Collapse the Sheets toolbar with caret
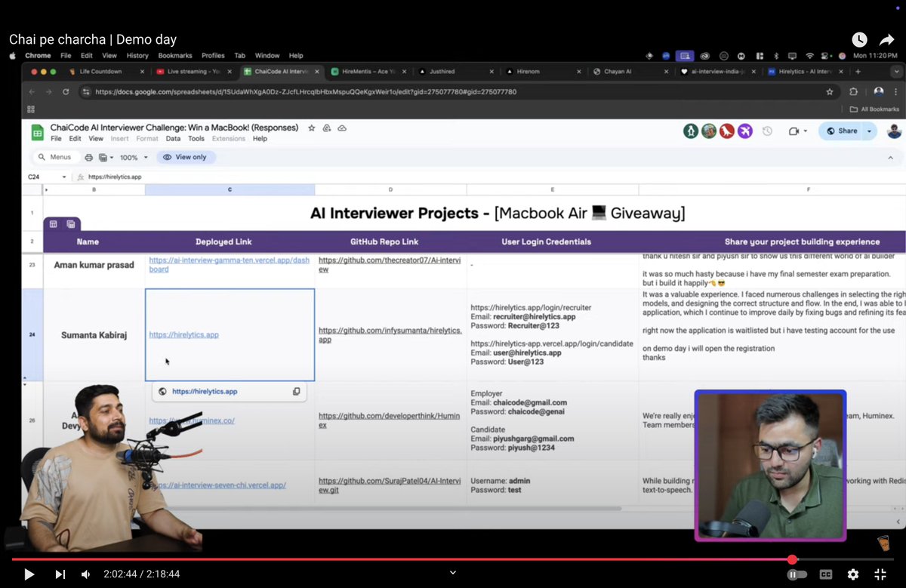 click(x=891, y=157)
